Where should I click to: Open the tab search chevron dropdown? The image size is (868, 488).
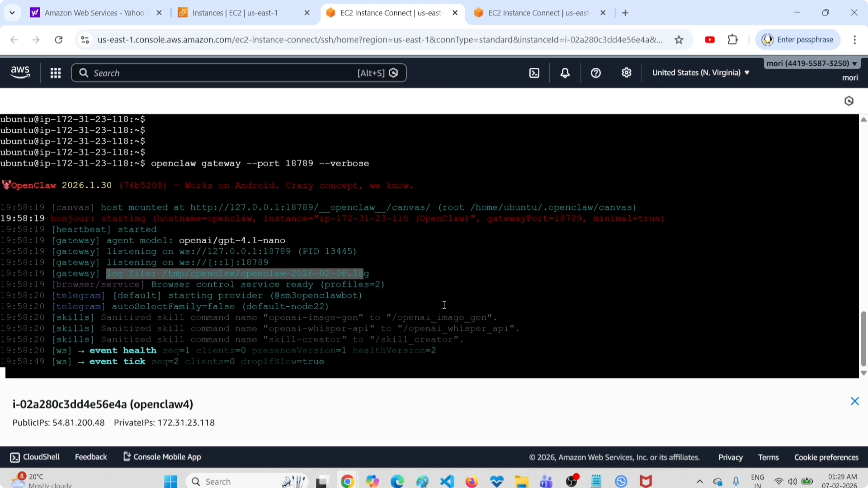pyautogui.click(x=13, y=13)
